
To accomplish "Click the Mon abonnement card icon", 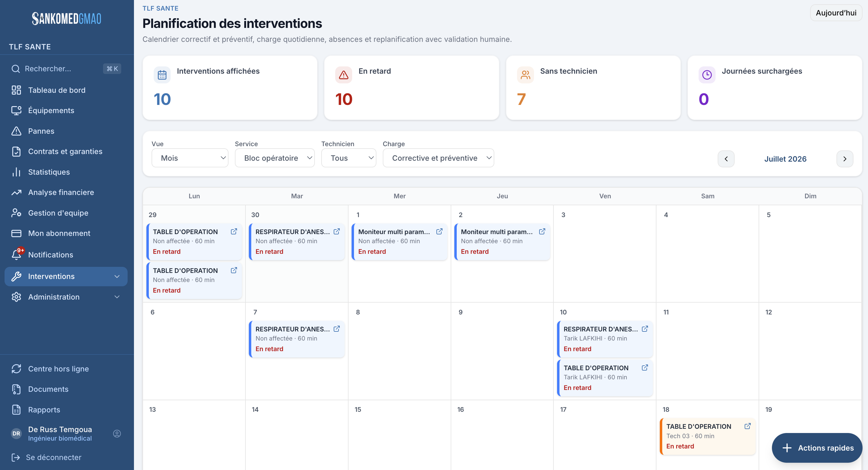I will [x=16, y=233].
